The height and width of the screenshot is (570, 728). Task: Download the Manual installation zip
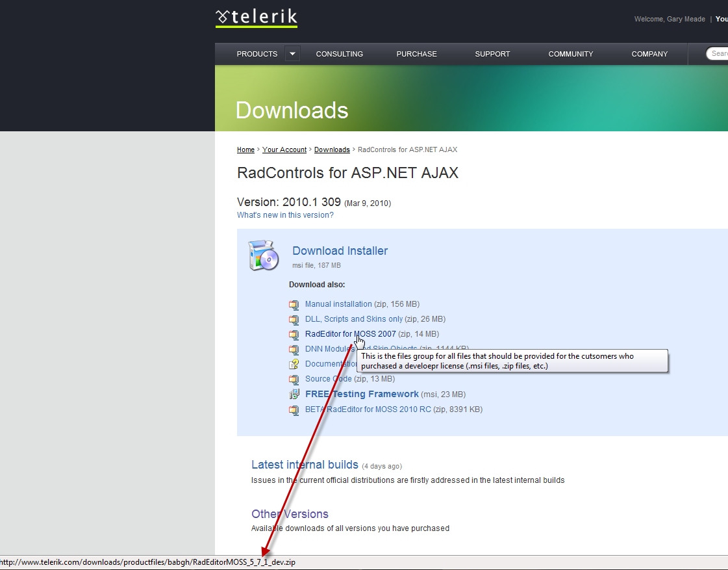338,304
